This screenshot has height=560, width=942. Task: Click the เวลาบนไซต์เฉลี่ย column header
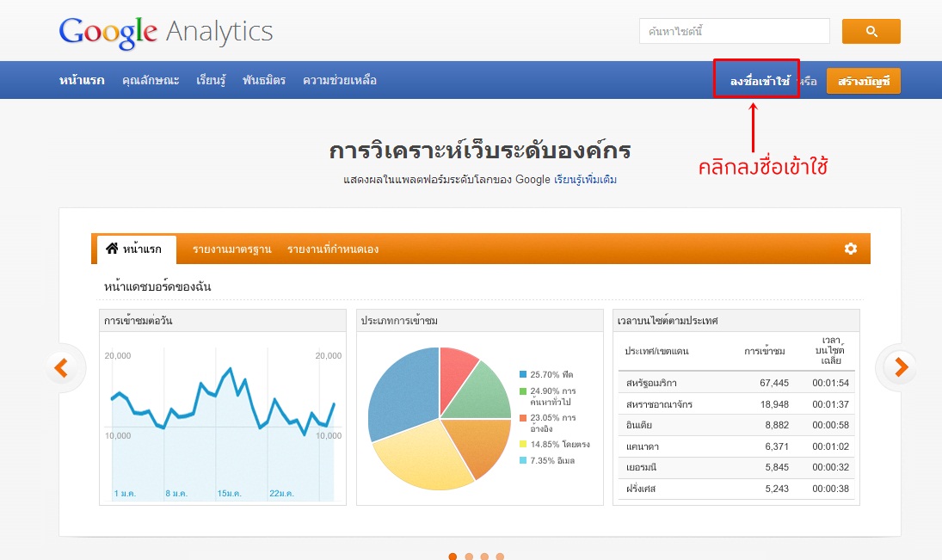coord(830,351)
